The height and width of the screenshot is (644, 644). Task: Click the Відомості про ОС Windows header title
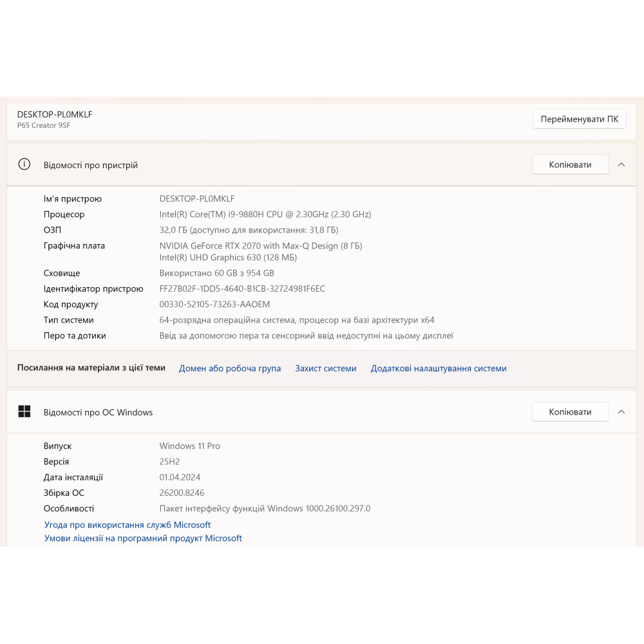[98, 412]
